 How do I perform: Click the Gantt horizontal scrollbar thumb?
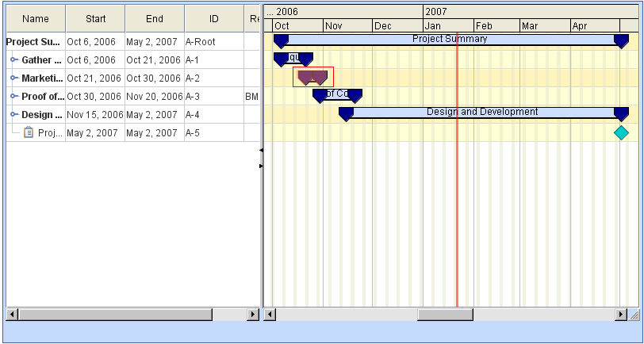(x=445, y=315)
